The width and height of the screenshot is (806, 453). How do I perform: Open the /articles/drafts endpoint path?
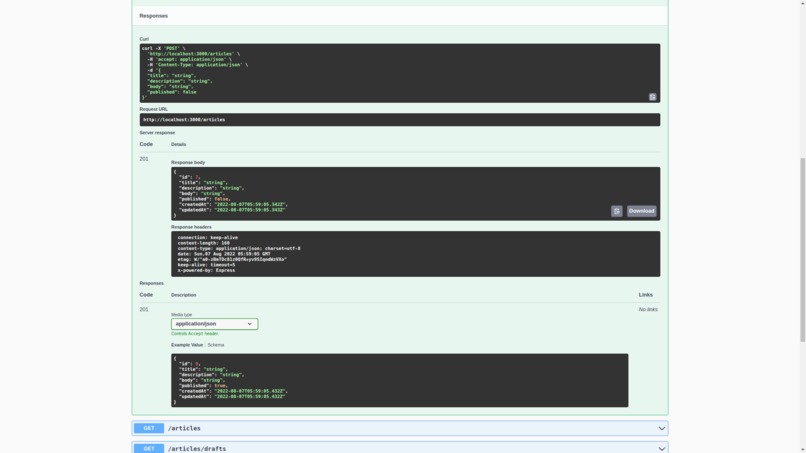(x=197, y=449)
